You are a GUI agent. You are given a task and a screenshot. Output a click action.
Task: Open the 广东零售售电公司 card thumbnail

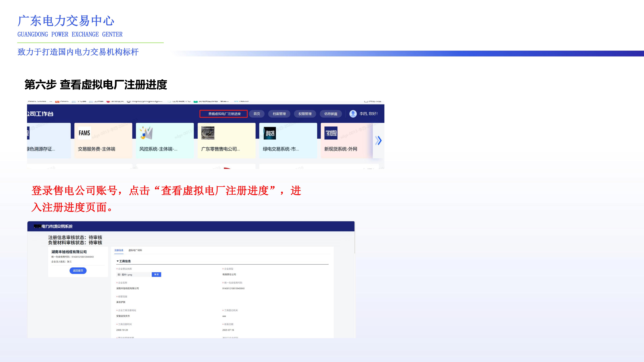(208, 133)
